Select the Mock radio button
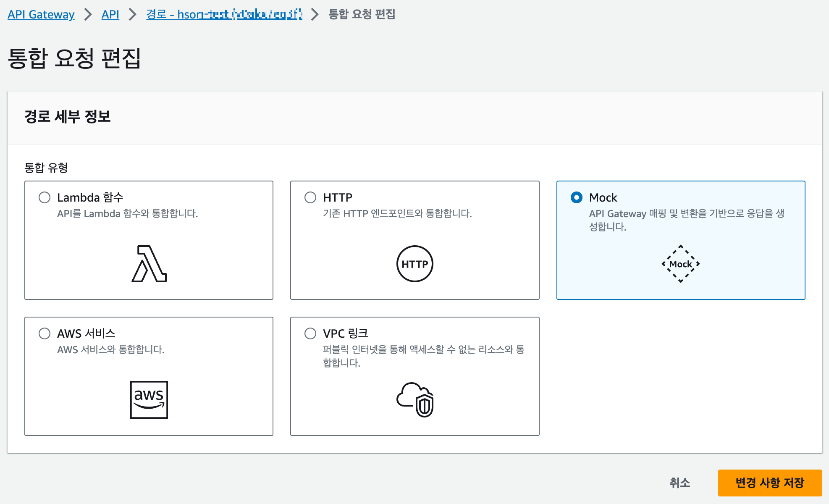Screen dimensions: 829x504 coord(577,197)
